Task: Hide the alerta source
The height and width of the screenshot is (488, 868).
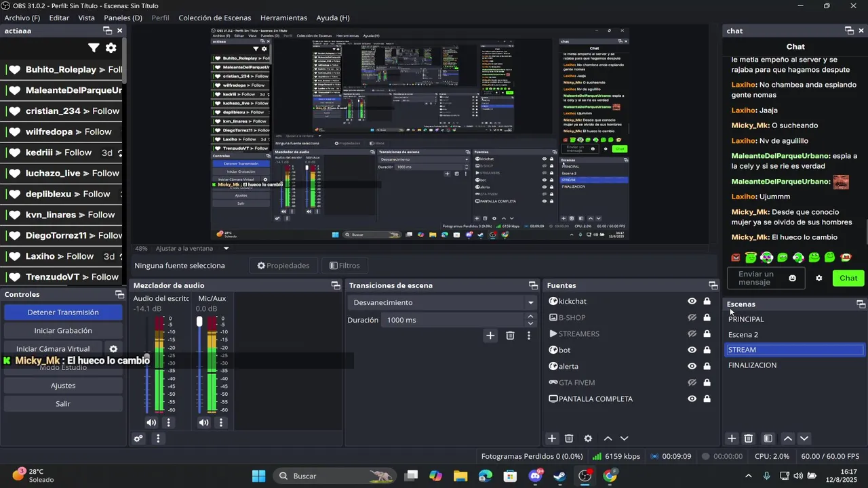Action: [x=692, y=366]
